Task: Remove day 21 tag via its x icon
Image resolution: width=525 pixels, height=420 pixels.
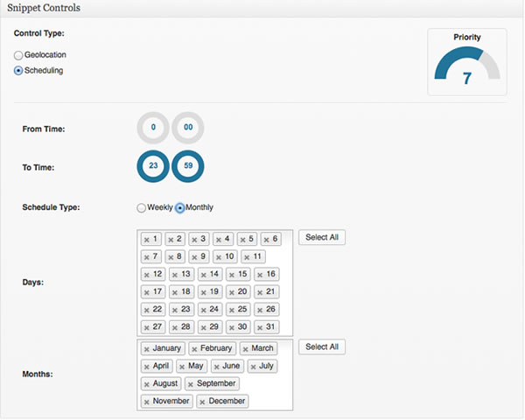Action: coord(260,292)
